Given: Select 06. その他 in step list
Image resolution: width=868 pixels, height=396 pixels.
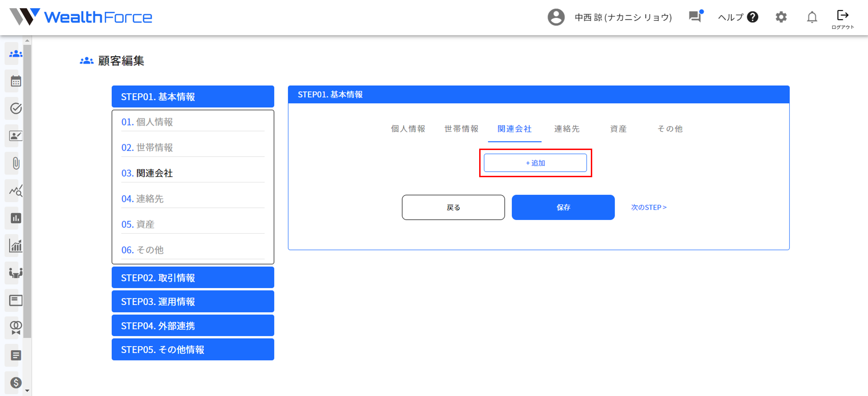Looking at the screenshot, I should tap(193, 250).
